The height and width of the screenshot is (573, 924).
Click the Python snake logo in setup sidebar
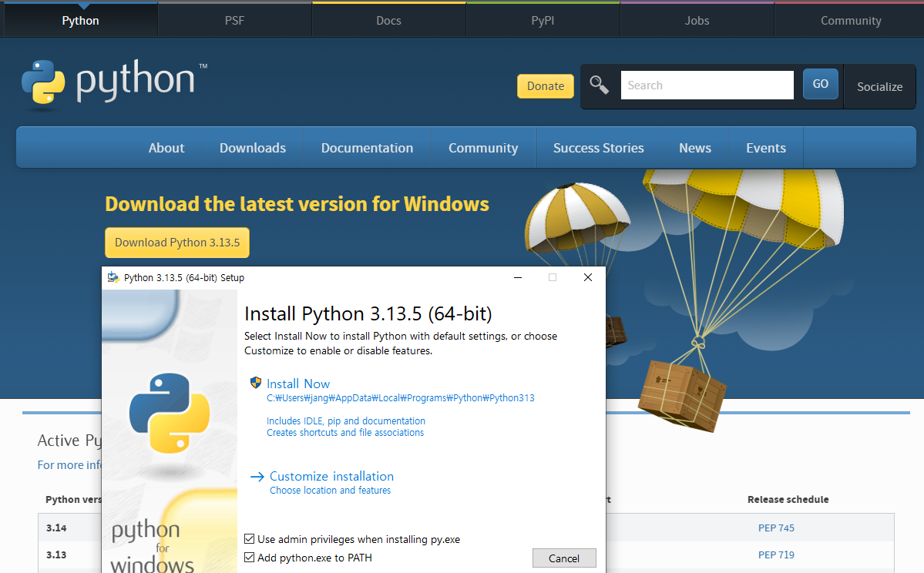(170, 414)
